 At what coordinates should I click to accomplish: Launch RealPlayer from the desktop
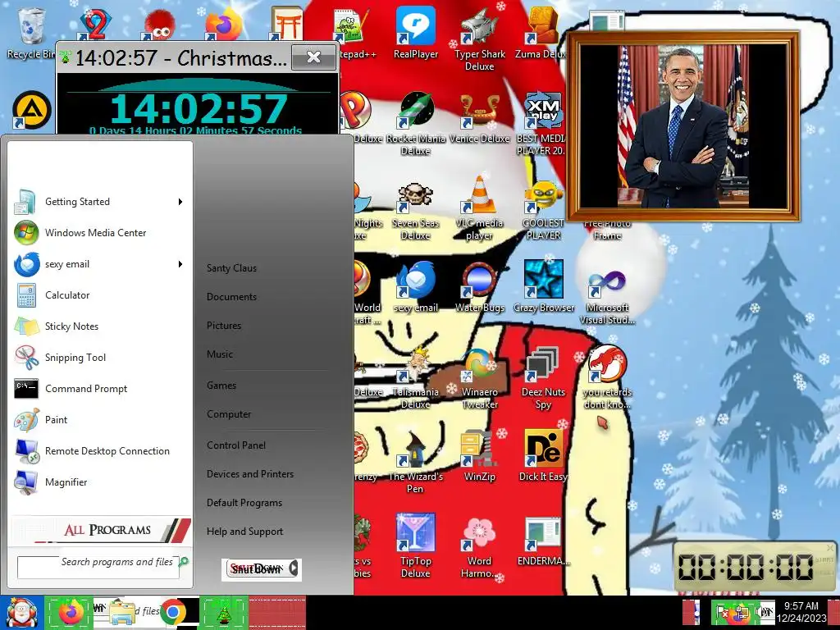click(416, 32)
